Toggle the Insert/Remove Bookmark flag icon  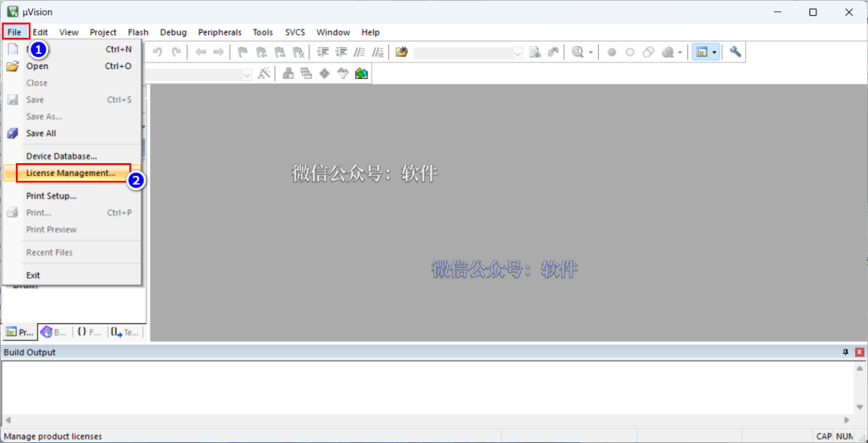coord(242,52)
